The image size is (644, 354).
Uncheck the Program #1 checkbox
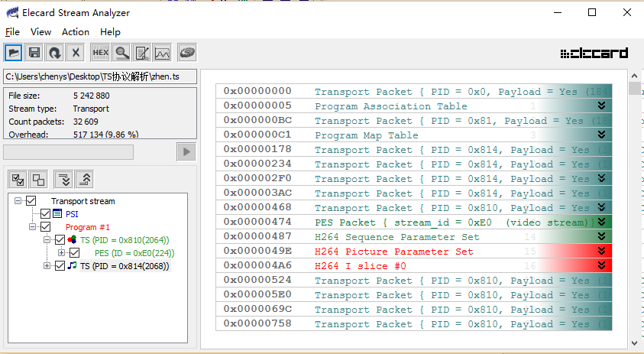(x=46, y=227)
